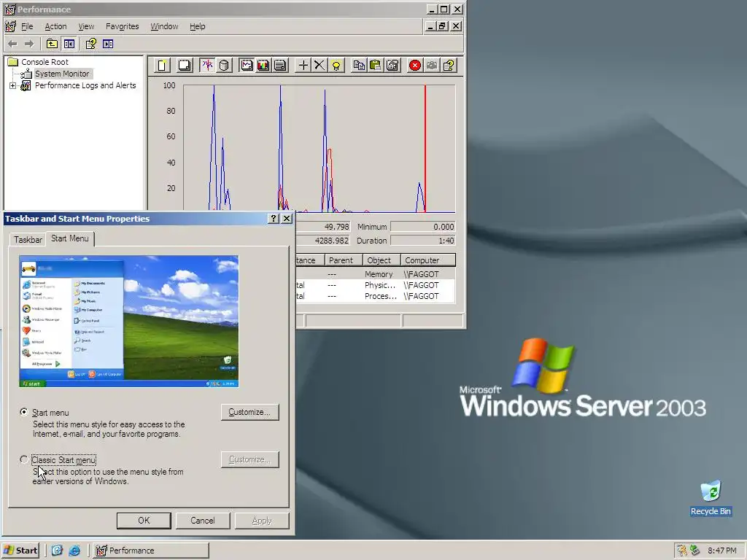Click the Delete counter X icon
The width and height of the screenshot is (747, 560).
point(320,65)
